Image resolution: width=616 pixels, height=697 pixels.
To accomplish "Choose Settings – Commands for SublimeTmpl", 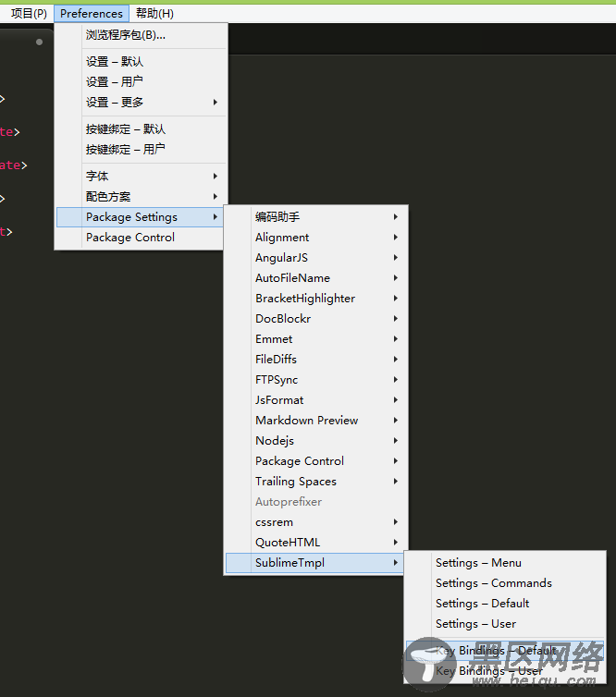I will pos(505,583).
